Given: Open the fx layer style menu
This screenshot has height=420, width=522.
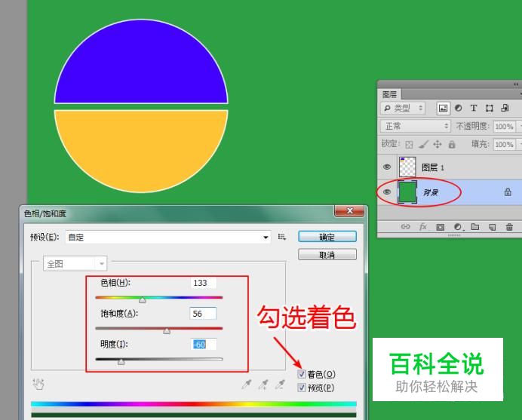Looking at the screenshot, I should coord(422,227).
